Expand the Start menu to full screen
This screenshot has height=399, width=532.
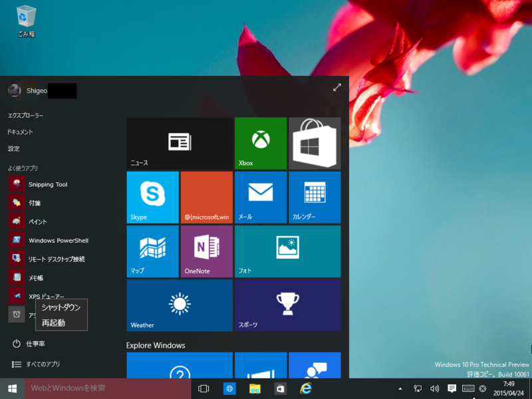click(x=336, y=87)
